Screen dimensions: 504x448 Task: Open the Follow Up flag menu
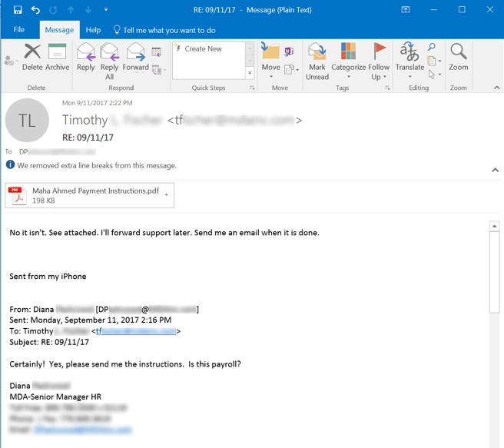click(x=379, y=60)
